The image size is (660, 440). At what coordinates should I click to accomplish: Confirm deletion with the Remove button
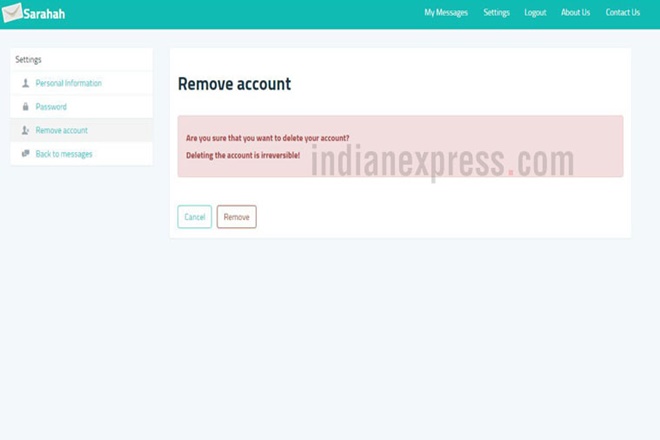point(236,217)
